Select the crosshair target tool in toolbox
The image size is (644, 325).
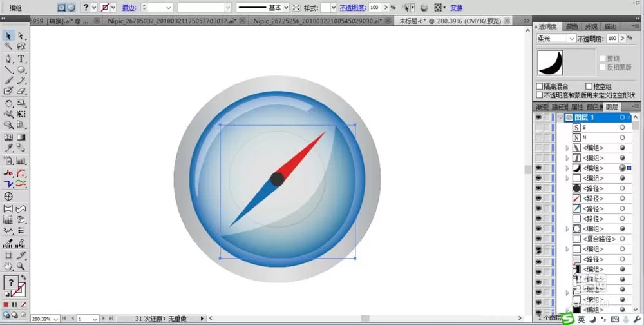[x=8, y=196]
